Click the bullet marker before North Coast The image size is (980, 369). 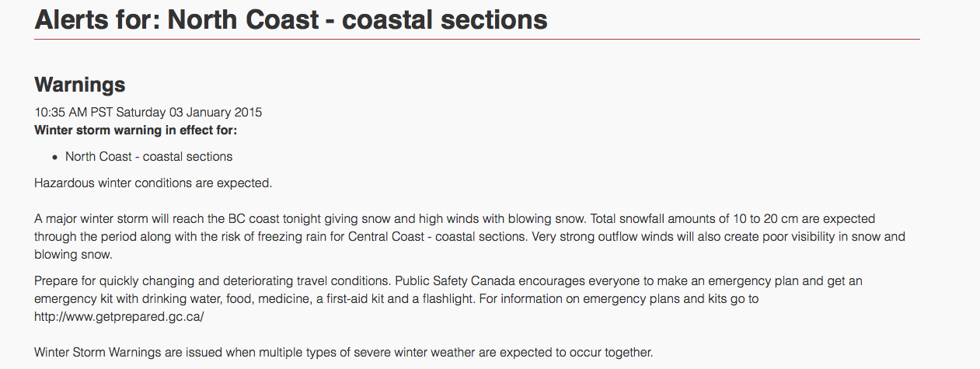(x=54, y=157)
